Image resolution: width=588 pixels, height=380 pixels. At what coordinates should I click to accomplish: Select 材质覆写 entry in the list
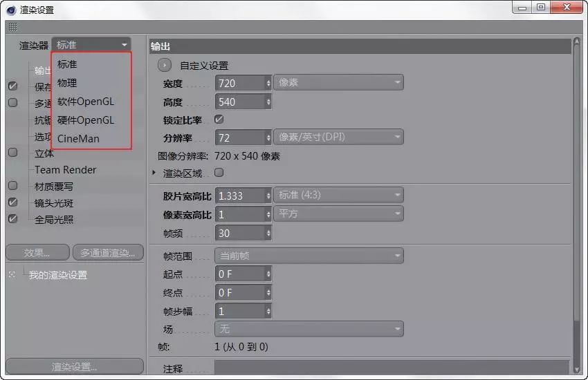click(x=54, y=187)
